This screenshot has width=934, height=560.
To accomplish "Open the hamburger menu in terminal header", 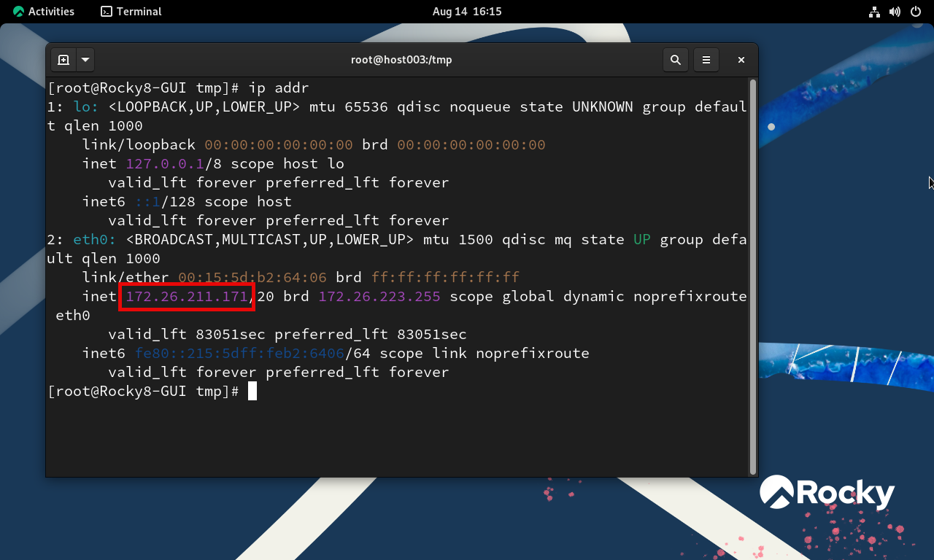I will (x=706, y=60).
